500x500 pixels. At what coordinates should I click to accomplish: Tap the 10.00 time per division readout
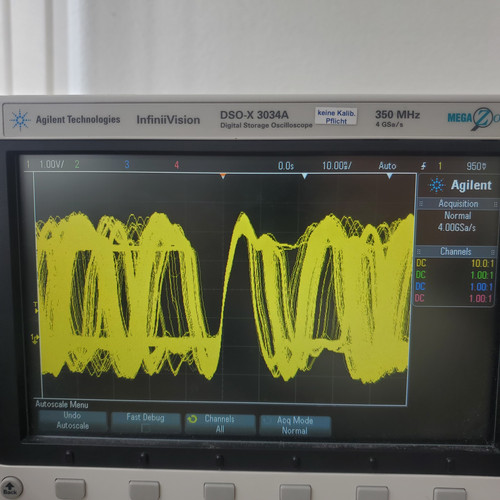337,166
